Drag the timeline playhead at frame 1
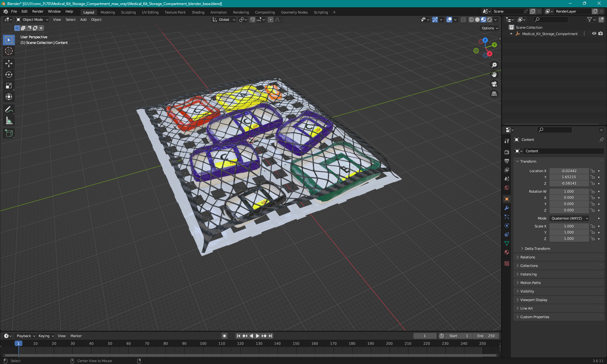 point(18,343)
